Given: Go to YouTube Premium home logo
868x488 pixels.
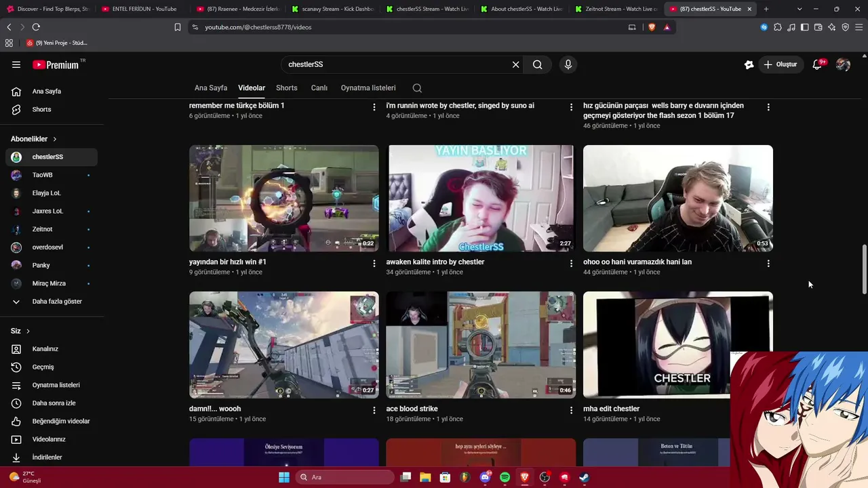Looking at the screenshot, I should click(56, 64).
